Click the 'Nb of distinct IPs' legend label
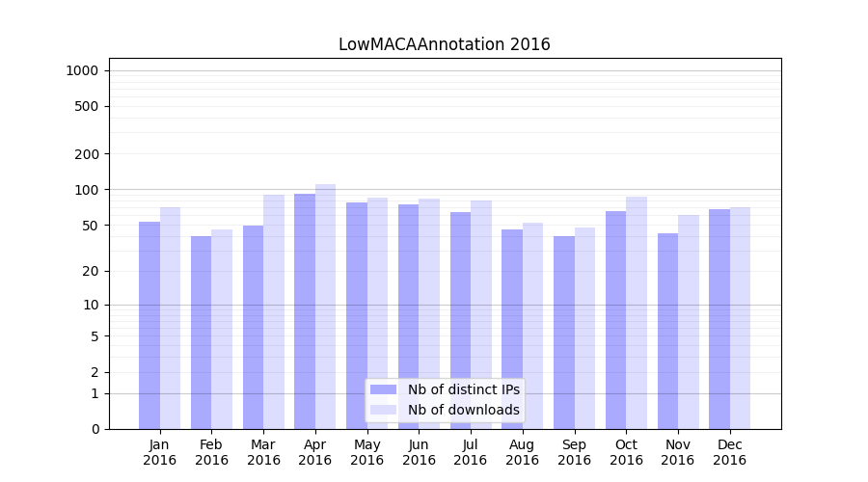The width and height of the screenshot is (868, 482). click(463, 389)
